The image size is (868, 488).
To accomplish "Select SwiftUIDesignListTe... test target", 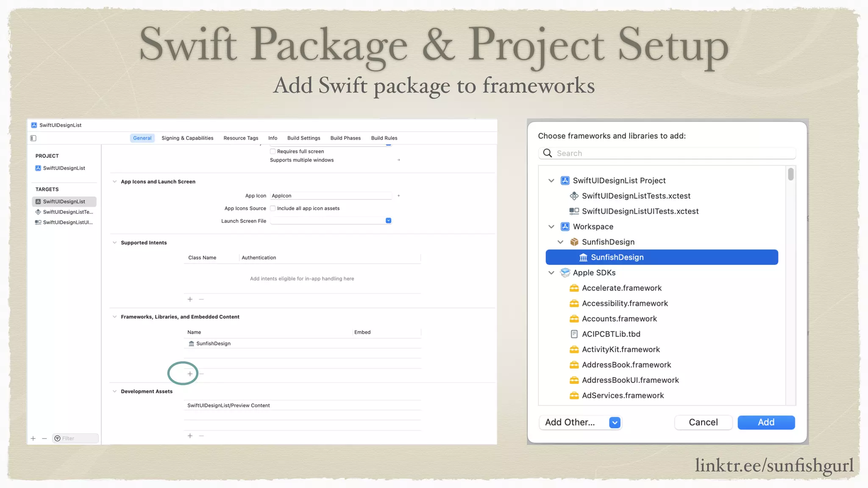I will pos(64,212).
